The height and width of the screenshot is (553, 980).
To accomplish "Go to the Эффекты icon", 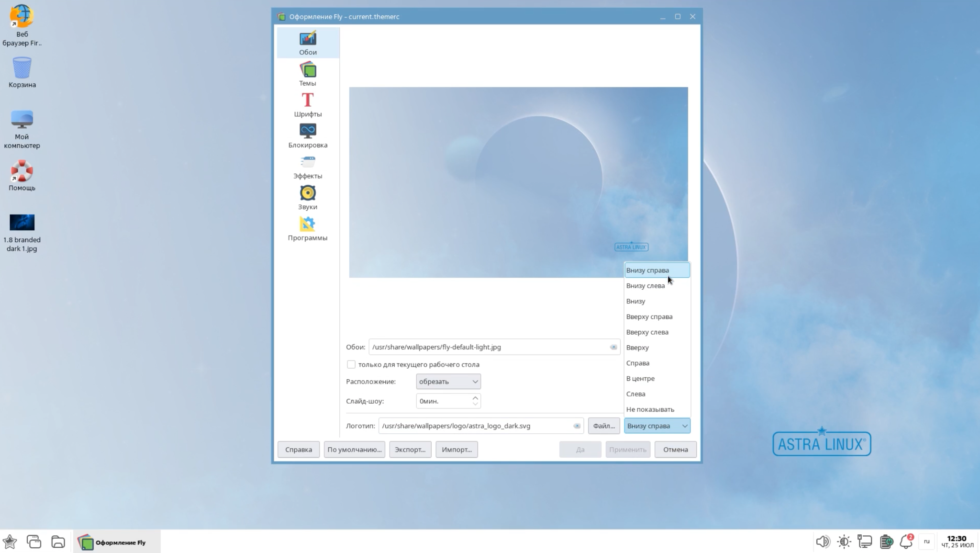I will click(308, 163).
